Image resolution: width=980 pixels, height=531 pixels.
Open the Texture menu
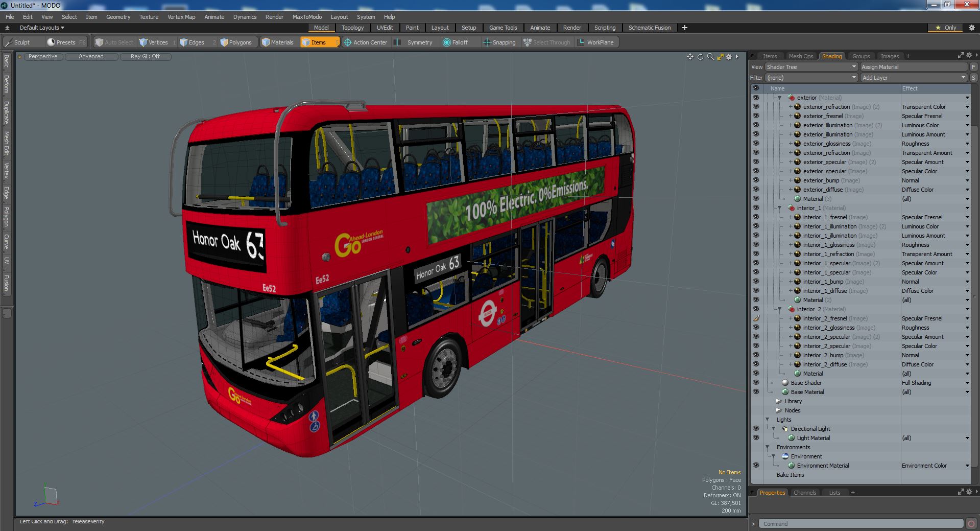[149, 17]
